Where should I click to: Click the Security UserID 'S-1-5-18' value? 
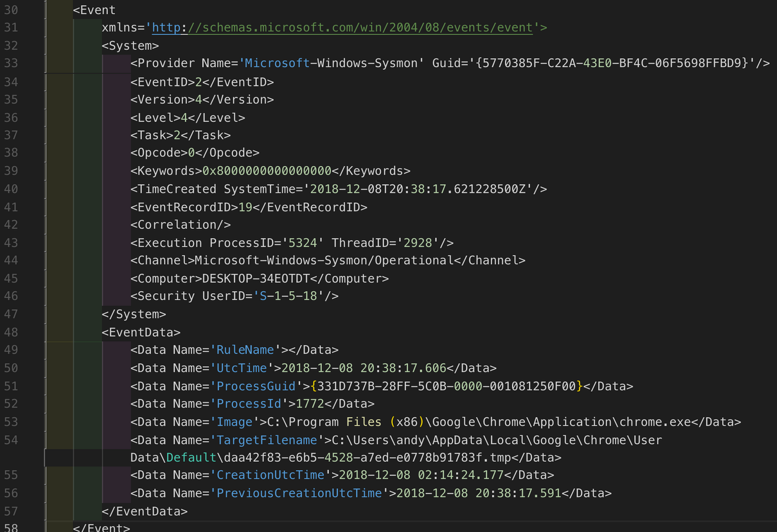coord(288,296)
